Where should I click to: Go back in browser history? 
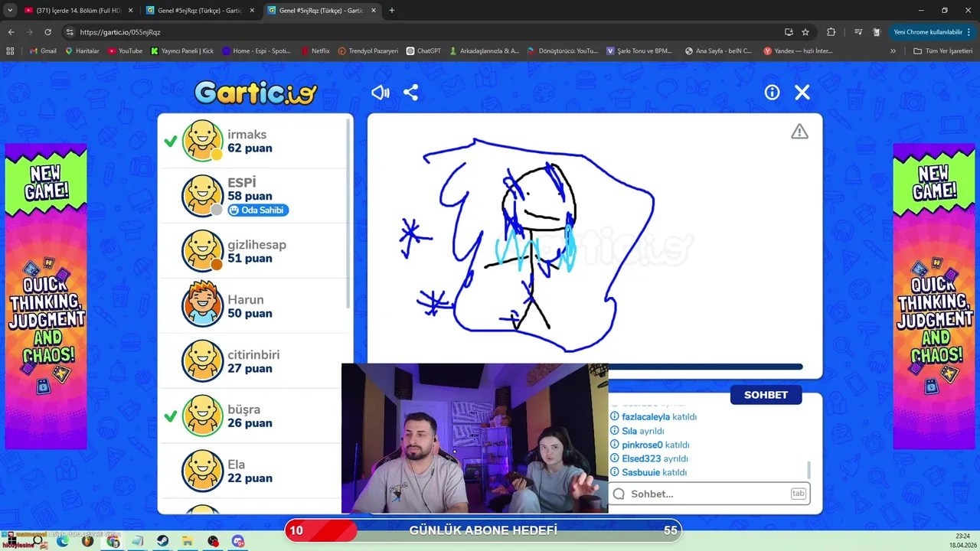pyautogui.click(x=11, y=32)
